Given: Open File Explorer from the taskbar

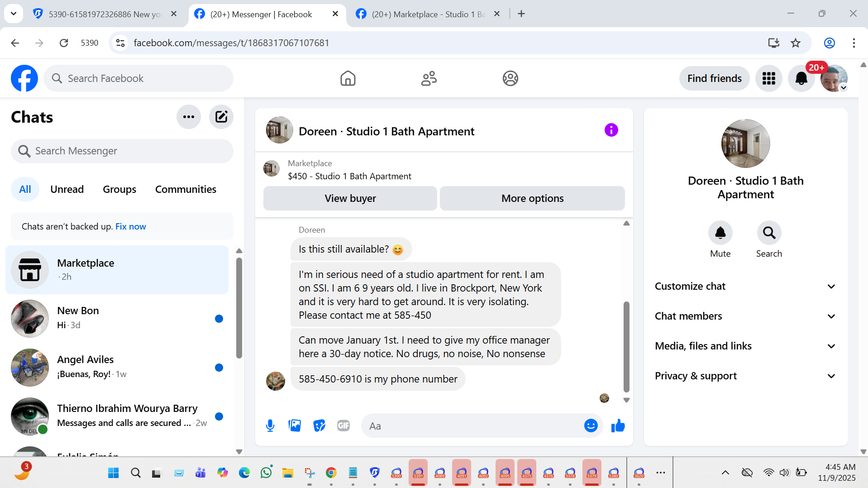Looking at the screenshot, I should tap(287, 473).
